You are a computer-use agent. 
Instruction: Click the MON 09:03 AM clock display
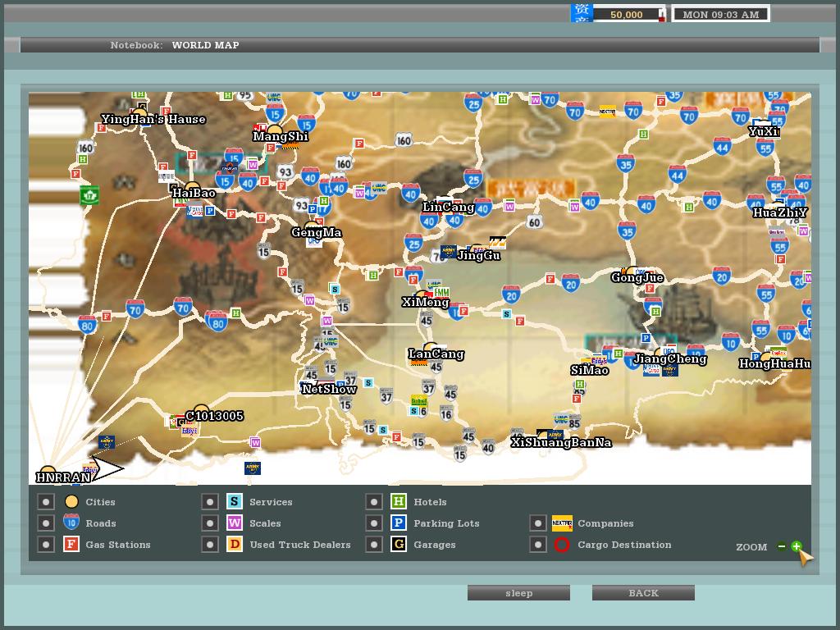pos(720,15)
